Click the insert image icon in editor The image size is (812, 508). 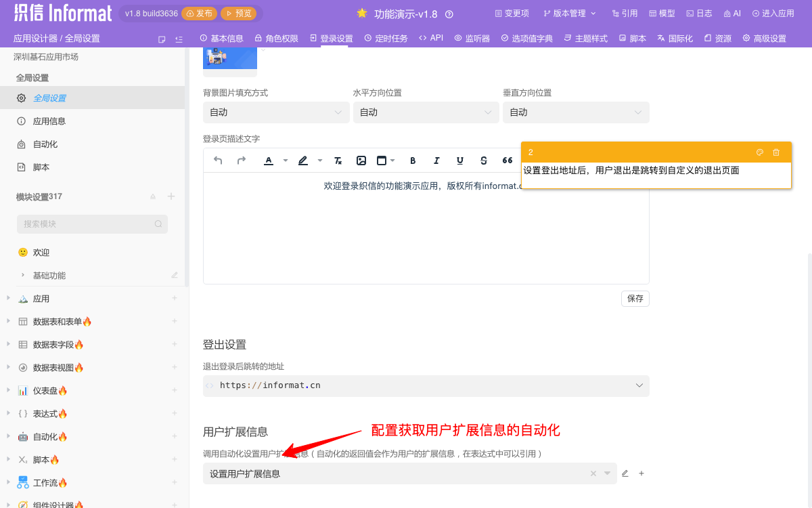coord(361,161)
